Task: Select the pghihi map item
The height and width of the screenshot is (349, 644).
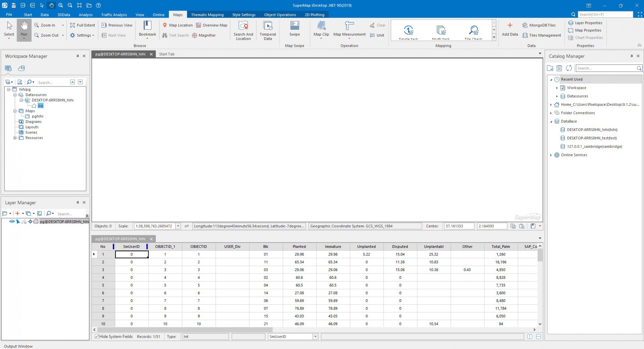Action: [x=38, y=116]
